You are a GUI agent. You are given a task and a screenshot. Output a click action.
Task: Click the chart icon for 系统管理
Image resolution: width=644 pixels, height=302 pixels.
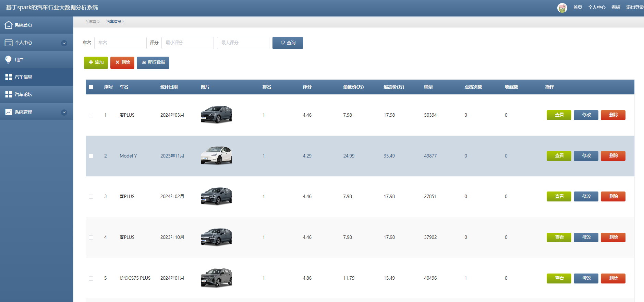9,112
